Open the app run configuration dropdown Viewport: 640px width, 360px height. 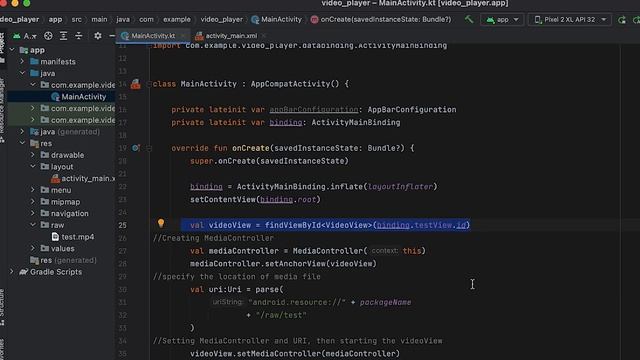click(502, 20)
